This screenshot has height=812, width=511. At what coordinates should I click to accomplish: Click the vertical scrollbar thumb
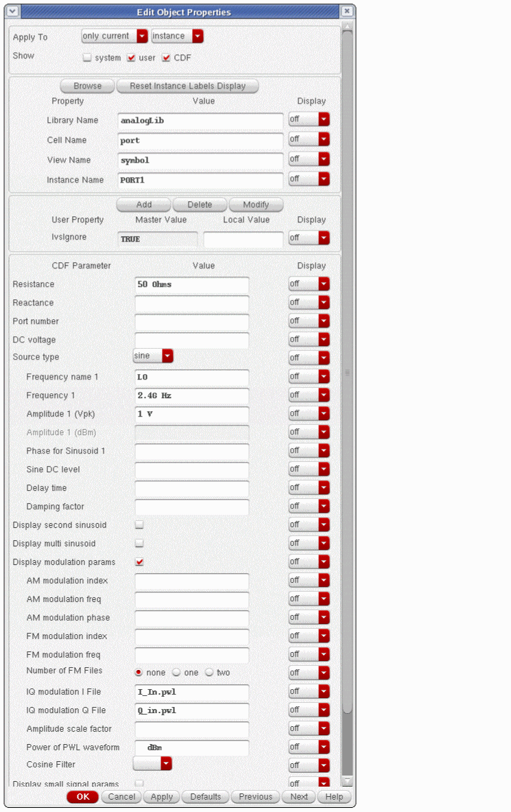click(x=347, y=373)
